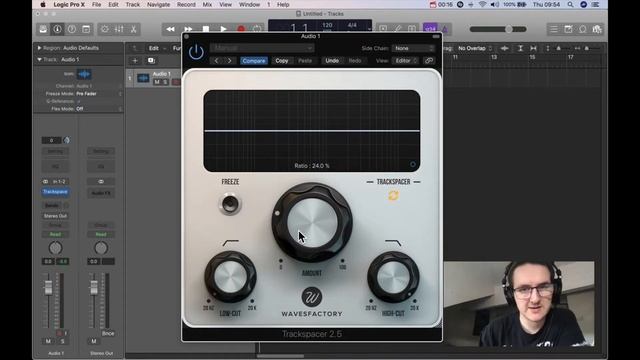Open the Side Chain dropdown
The image size is (640, 360).
(x=413, y=48)
